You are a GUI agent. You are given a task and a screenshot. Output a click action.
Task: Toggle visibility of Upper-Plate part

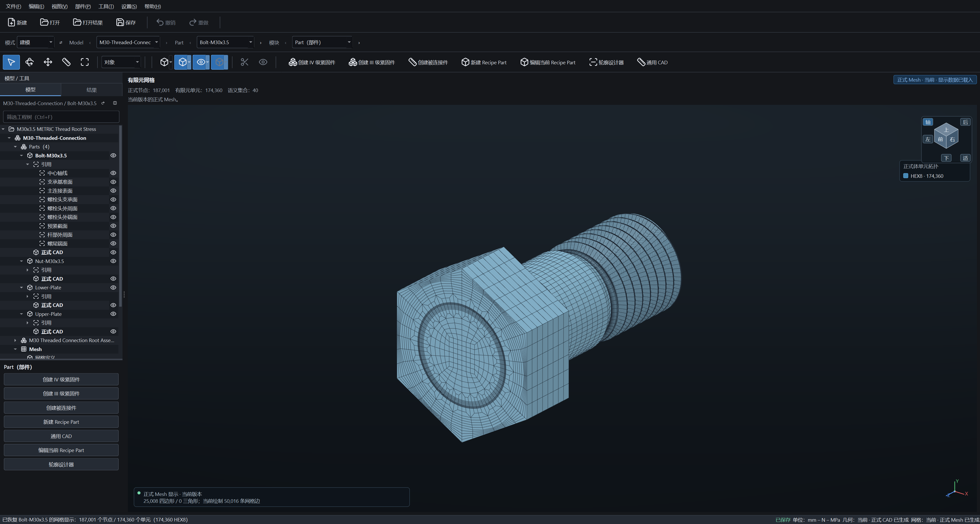(113, 314)
